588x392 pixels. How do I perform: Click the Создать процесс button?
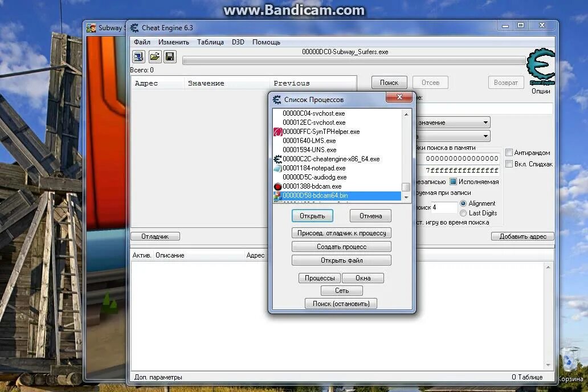(342, 247)
